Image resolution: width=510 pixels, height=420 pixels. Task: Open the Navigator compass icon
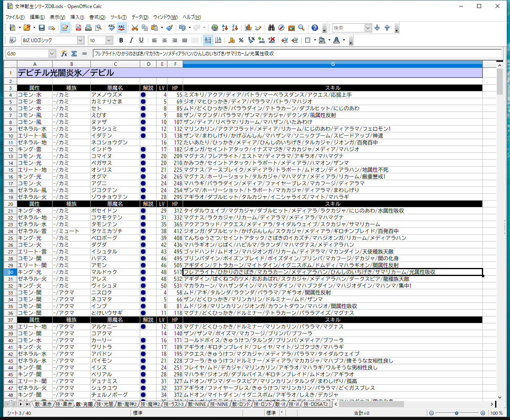click(281, 28)
